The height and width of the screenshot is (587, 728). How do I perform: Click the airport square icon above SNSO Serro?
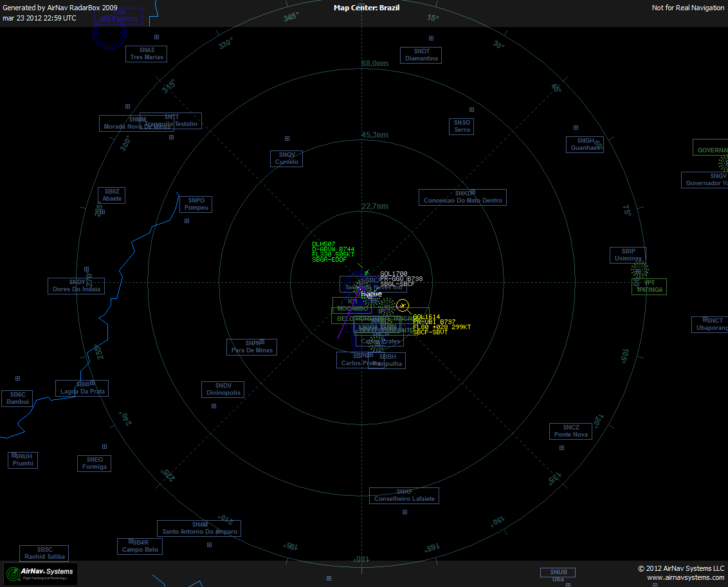point(471,109)
